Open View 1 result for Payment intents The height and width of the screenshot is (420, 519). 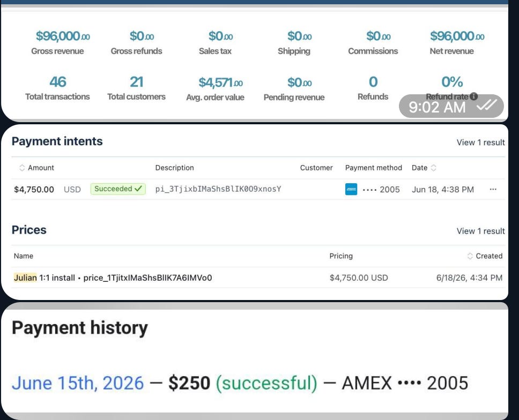pyautogui.click(x=480, y=142)
